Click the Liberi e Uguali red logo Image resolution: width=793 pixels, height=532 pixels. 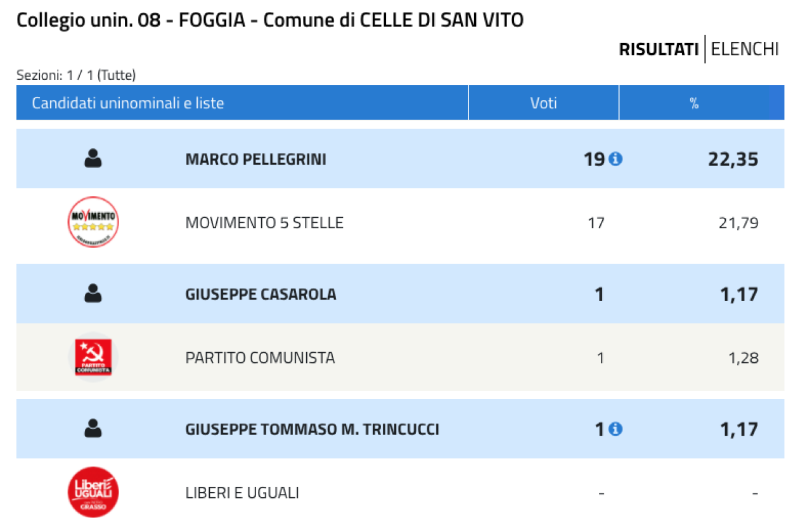click(93, 492)
